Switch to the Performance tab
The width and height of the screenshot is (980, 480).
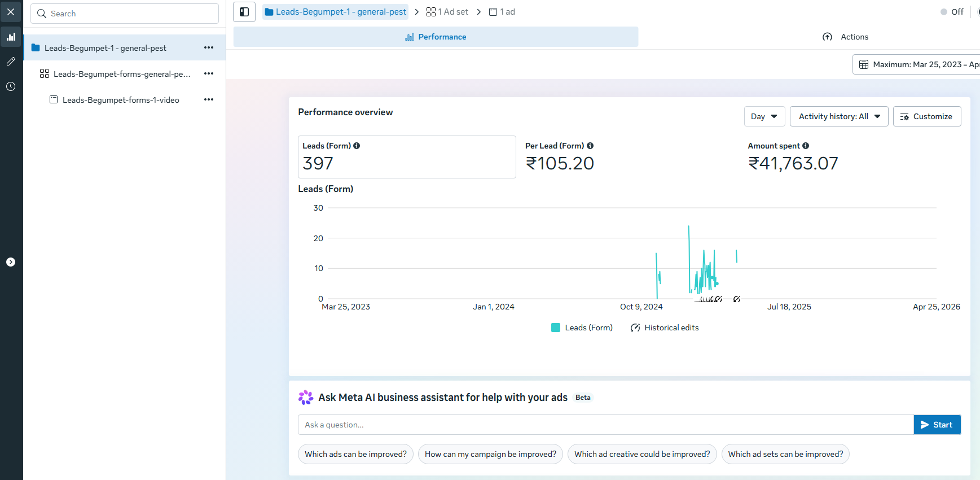[436, 37]
